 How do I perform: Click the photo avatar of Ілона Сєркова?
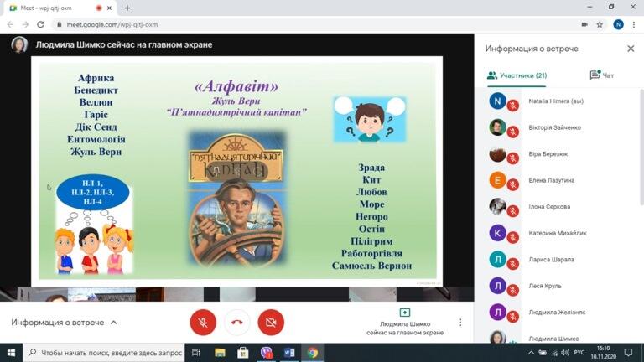[x=497, y=206]
